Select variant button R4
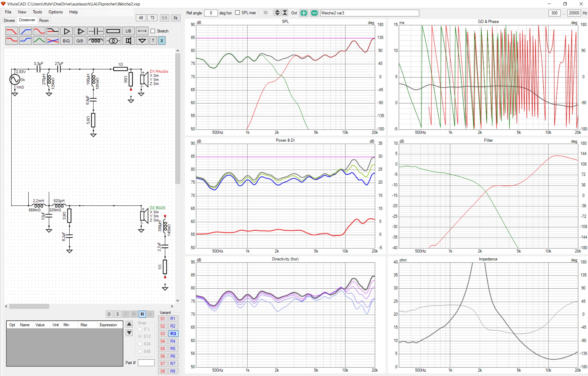 pyautogui.click(x=173, y=341)
